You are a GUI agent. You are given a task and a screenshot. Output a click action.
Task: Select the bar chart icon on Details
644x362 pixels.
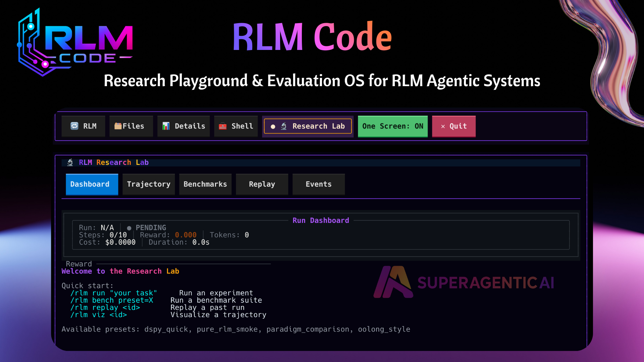pyautogui.click(x=165, y=126)
